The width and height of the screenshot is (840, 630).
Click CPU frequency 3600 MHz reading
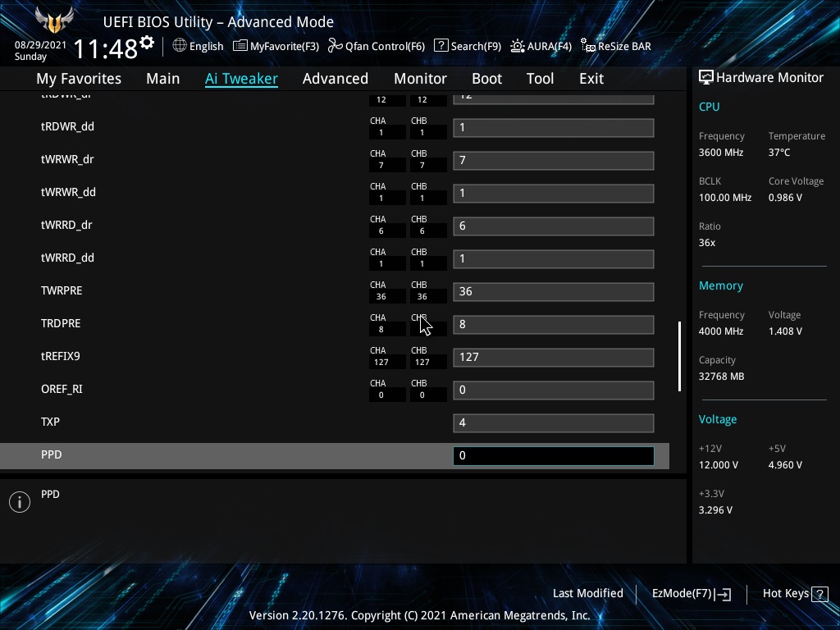pos(721,153)
